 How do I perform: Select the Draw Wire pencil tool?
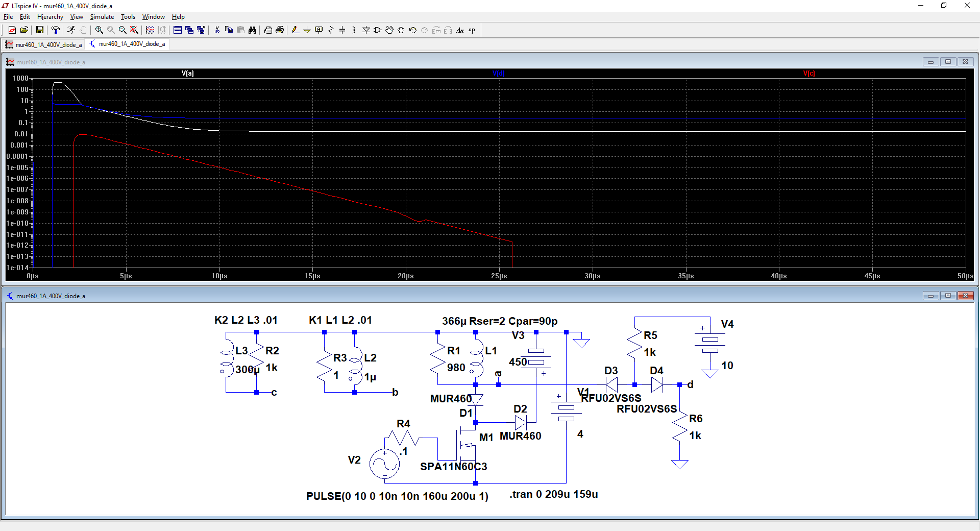point(296,30)
